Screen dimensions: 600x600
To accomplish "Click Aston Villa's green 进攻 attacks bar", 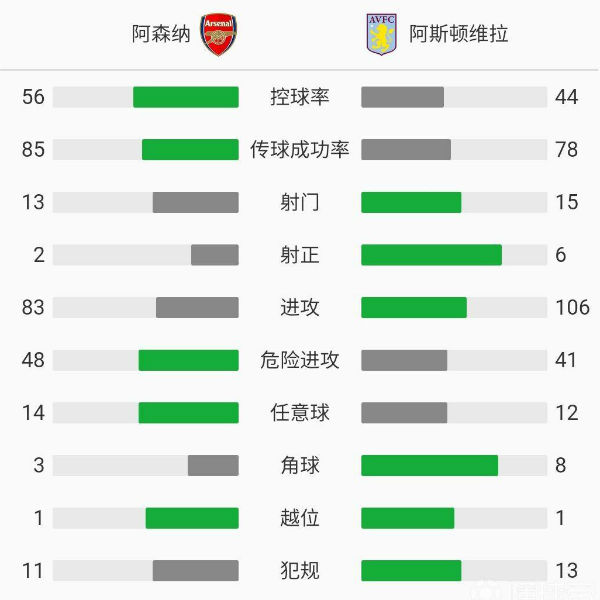I will 414,307.
